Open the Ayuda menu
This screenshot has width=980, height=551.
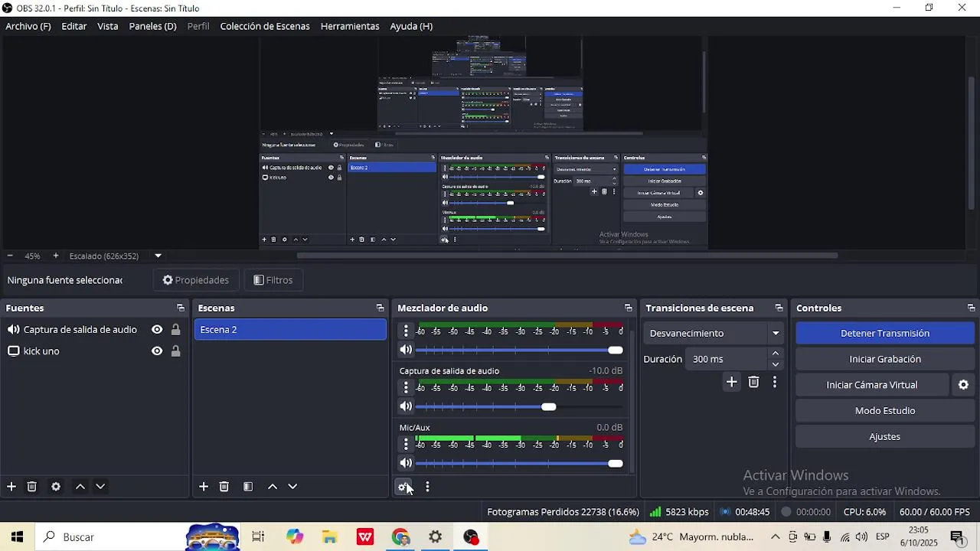(x=411, y=26)
